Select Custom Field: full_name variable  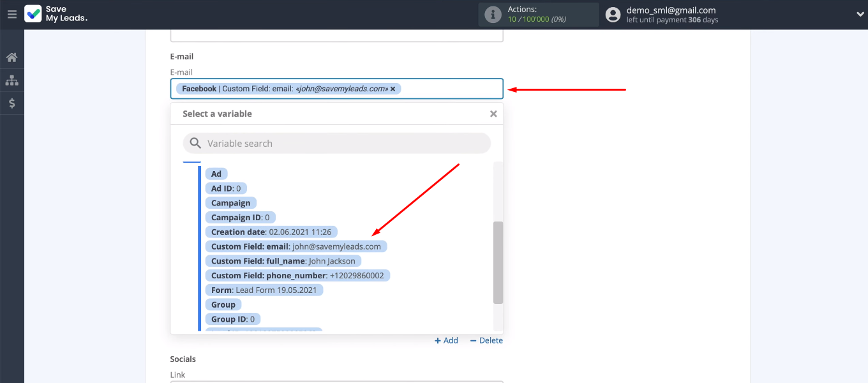[283, 261]
